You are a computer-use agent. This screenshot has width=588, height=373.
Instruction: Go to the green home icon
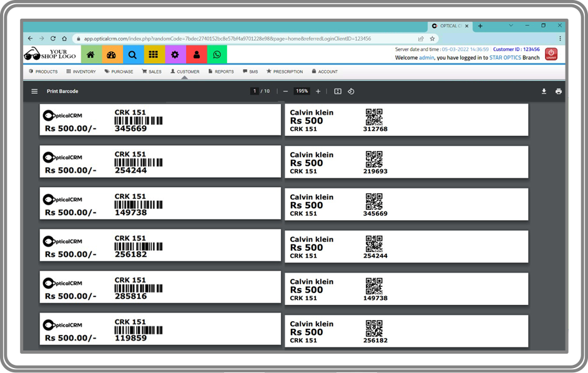pyautogui.click(x=91, y=55)
